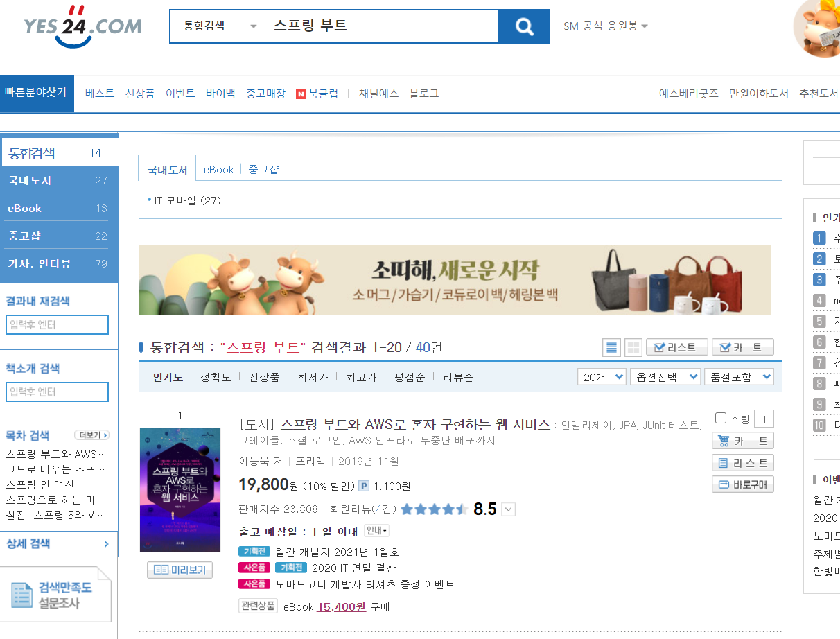Click the 스프링 부트와 AWS book cover
The width and height of the screenshot is (840, 639).
click(180, 490)
